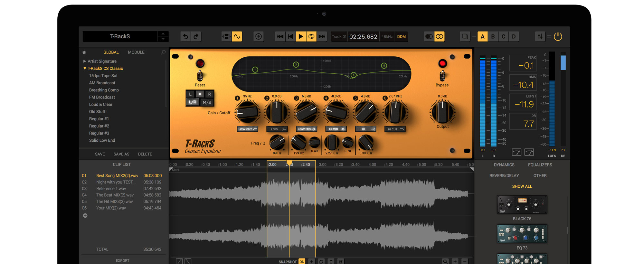
Task: Flip the Reset toggle switch
Action: 200,76
